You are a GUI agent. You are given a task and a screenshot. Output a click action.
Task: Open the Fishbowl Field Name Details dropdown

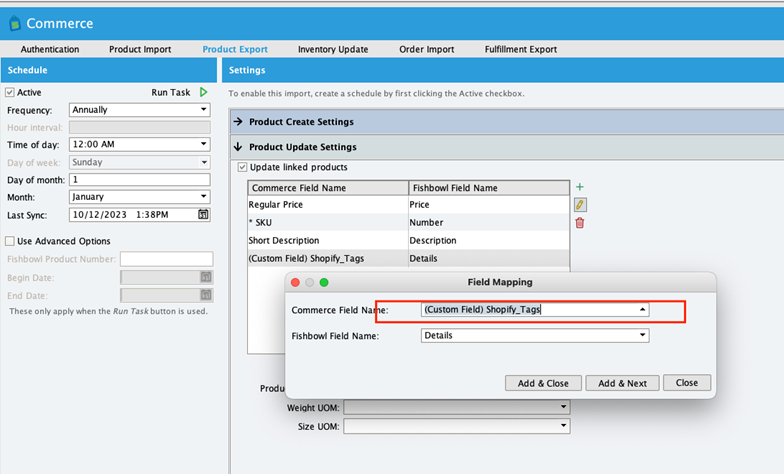click(535, 336)
